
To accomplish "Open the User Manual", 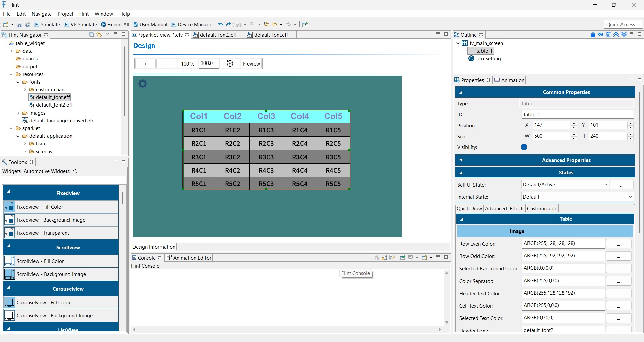I will (150, 24).
